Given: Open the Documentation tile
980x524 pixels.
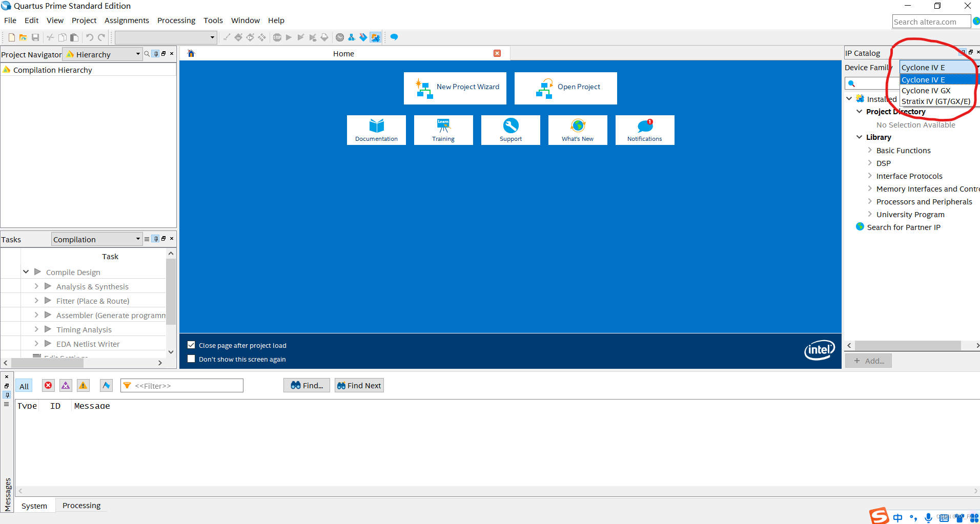Looking at the screenshot, I should [376, 130].
